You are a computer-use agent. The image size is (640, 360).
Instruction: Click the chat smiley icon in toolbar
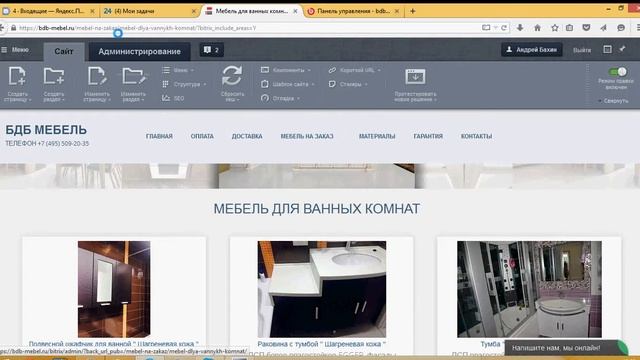[x=621, y=28]
